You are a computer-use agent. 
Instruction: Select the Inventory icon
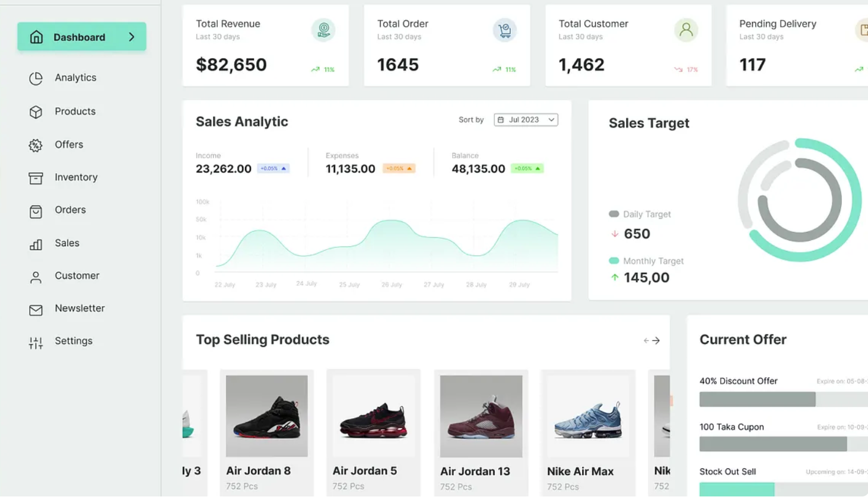pos(36,177)
